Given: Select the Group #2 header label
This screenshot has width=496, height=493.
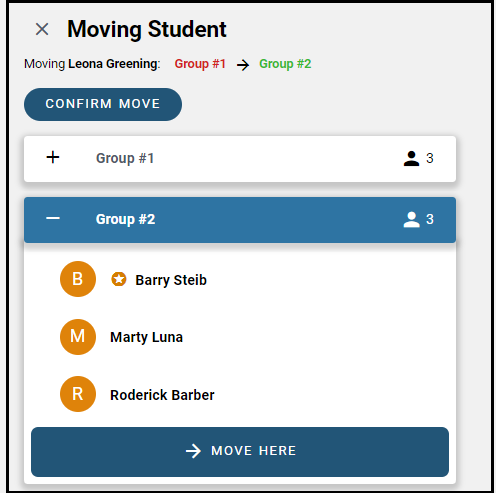Looking at the screenshot, I should (x=125, y=219).
